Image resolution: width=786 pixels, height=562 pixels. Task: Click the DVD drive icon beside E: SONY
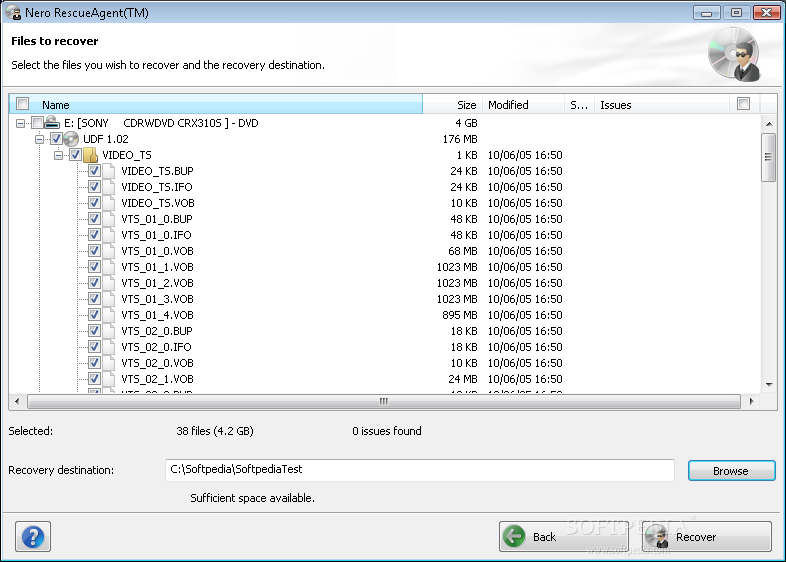click(52, 122)
